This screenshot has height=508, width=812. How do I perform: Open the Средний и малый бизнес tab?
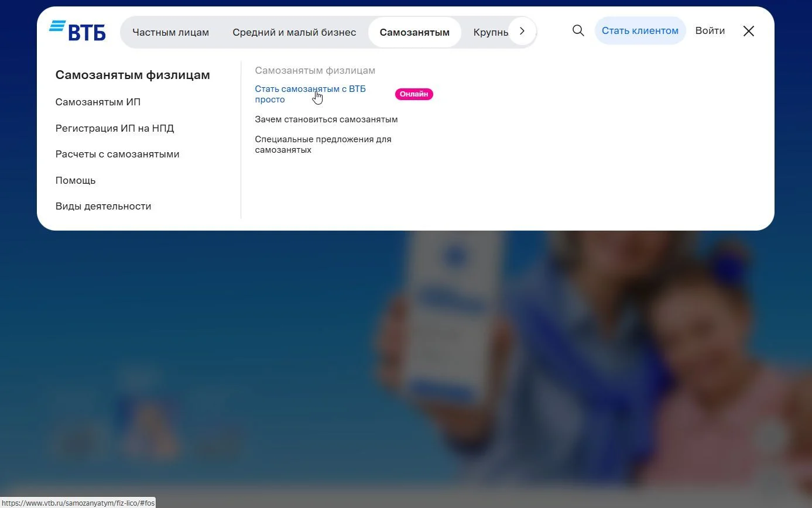coord(294,32)
